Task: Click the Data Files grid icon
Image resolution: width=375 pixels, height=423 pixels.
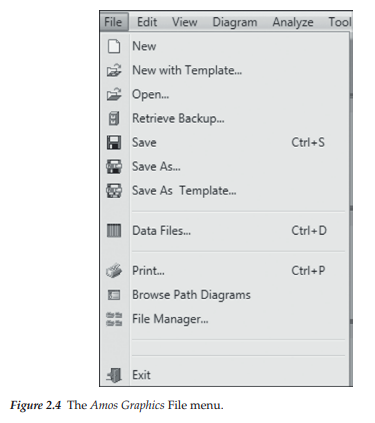Action: pos(114,230)
